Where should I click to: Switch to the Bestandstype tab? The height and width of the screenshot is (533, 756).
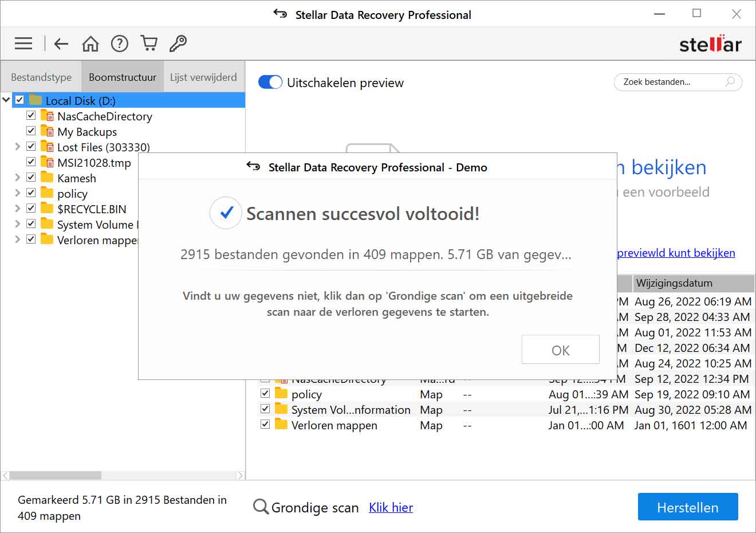point(41,77)
